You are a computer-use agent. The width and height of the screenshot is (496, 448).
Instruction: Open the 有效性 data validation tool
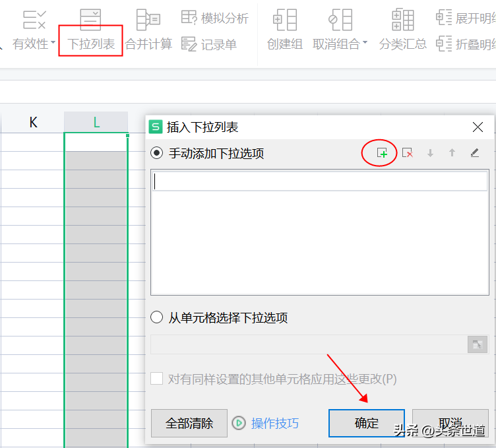[34, 30]
